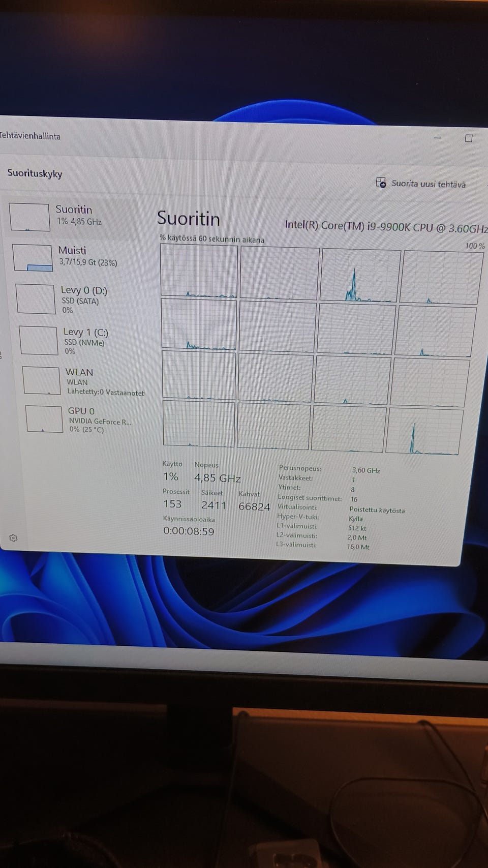Screen dimensions: 488x868
Task: Click the Suoritin graph panel heading
Action: tap(188, 219)
